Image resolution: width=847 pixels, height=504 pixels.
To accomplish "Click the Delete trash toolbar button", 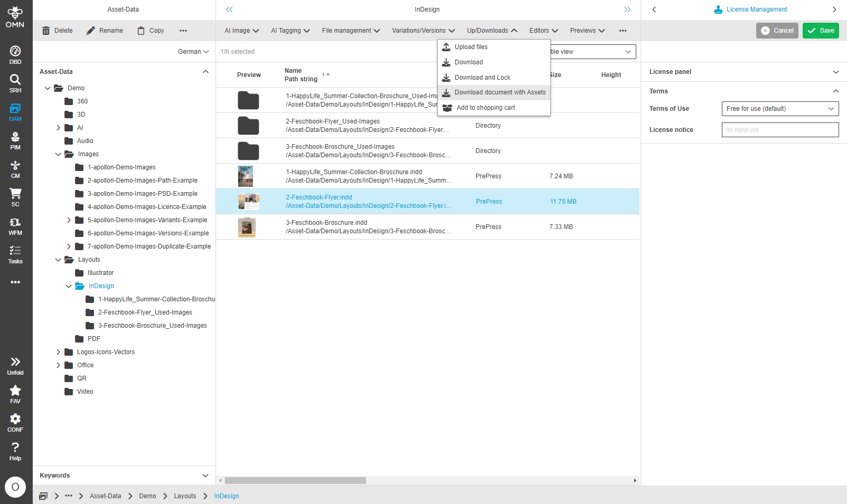I will 57,31.
